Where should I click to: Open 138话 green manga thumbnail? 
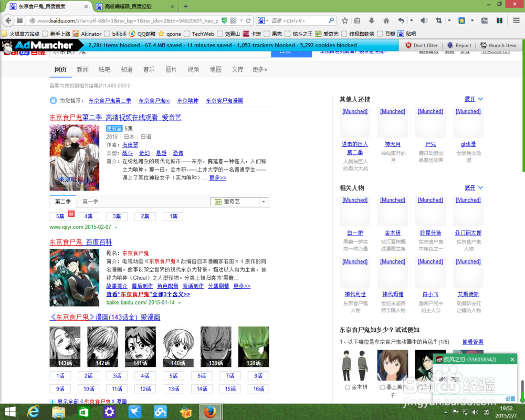(x=254, y=346)
